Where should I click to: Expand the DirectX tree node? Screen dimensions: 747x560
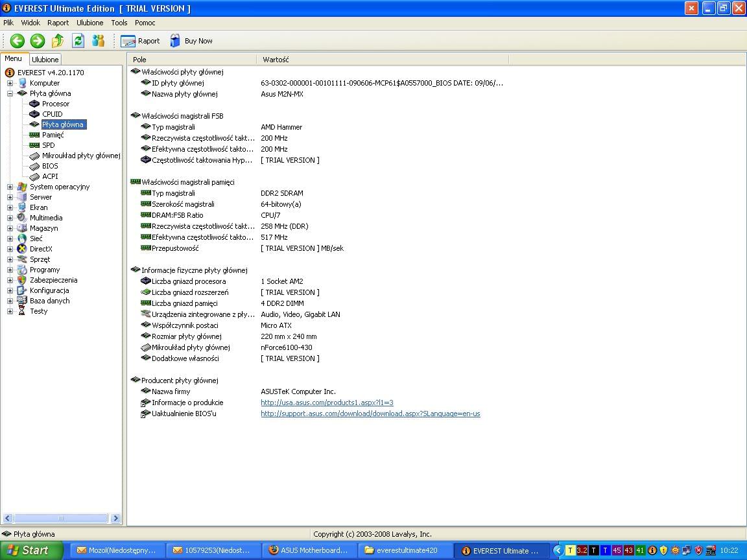(x=10, y=249)
